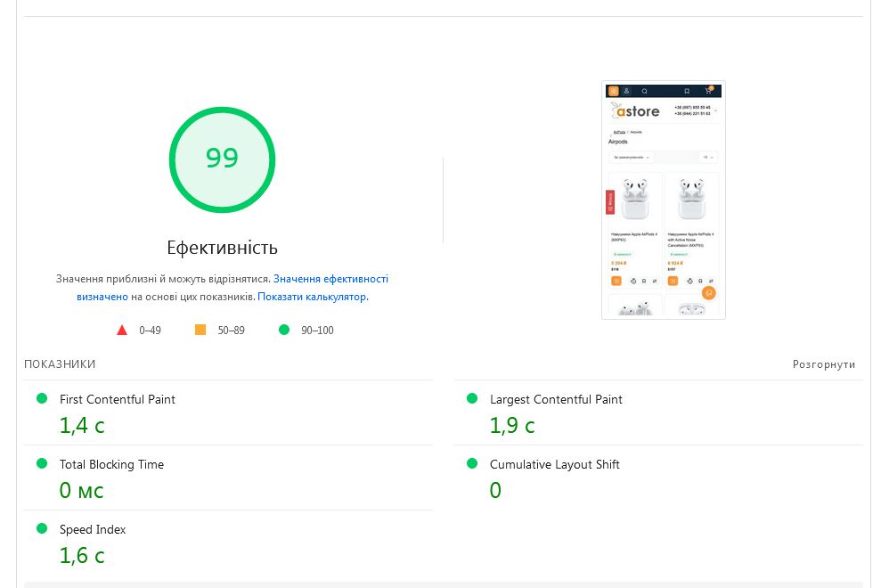Click green status dot beside Speed Index
Image resolution: width=889 pixels, height=588 pixels.
click(42, 528)
